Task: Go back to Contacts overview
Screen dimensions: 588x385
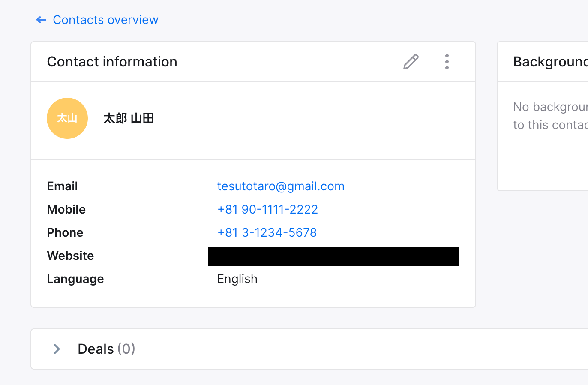Action: (105, 20)
